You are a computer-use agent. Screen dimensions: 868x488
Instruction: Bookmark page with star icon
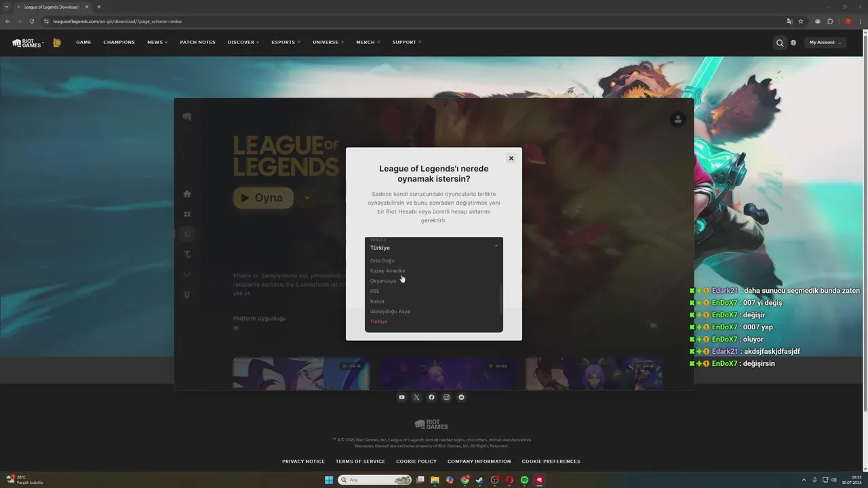pos(801,21)
